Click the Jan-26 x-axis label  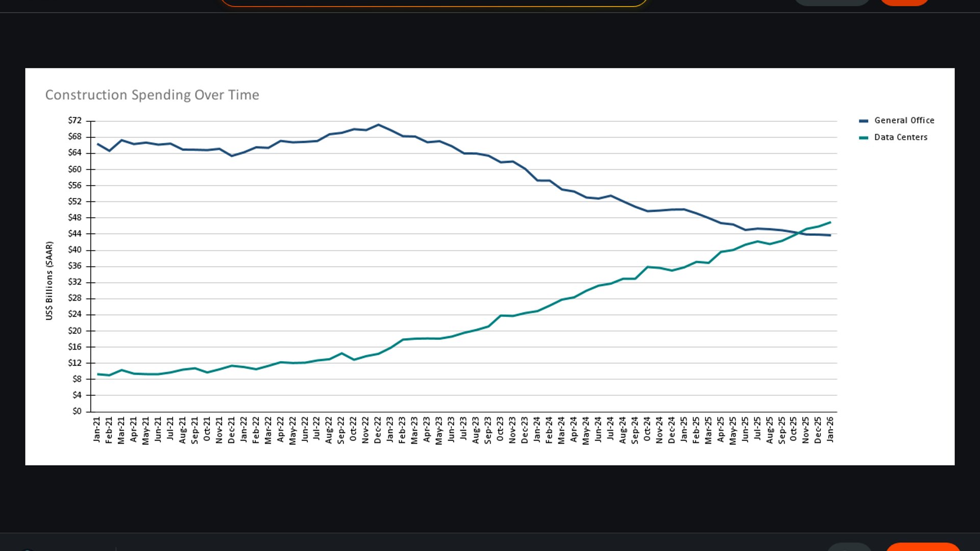click(830, 429)
